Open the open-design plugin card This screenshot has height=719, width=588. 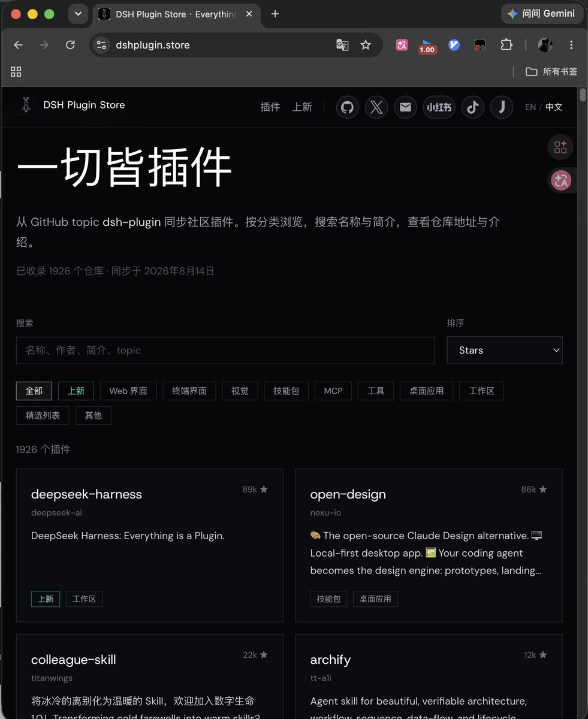pos(429,545)
